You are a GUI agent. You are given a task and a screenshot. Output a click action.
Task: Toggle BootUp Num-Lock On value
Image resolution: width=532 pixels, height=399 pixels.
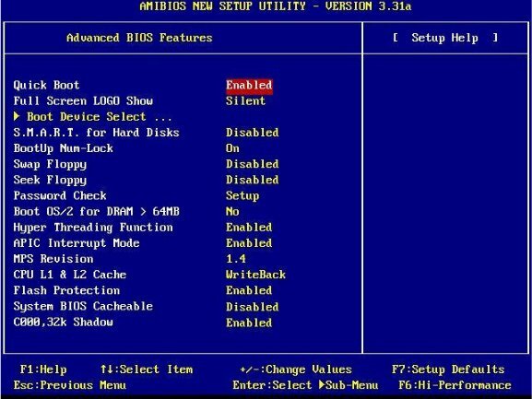(232, 148)
